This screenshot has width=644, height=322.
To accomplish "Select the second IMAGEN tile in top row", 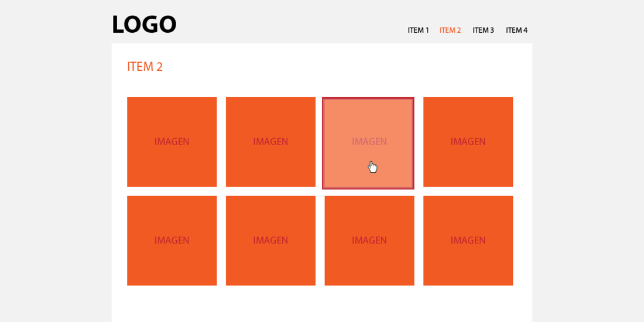I will (270, 142).
